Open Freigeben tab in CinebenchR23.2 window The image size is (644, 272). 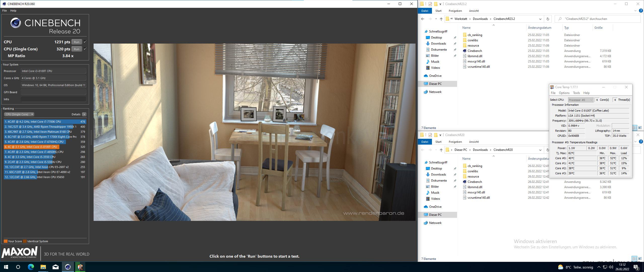click(455, 11)
